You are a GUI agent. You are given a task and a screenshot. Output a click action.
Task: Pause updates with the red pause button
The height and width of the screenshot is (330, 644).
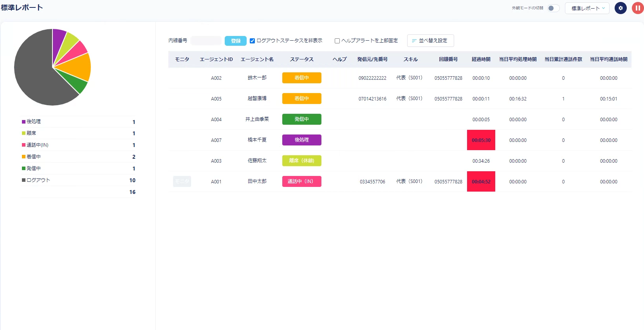638,8
